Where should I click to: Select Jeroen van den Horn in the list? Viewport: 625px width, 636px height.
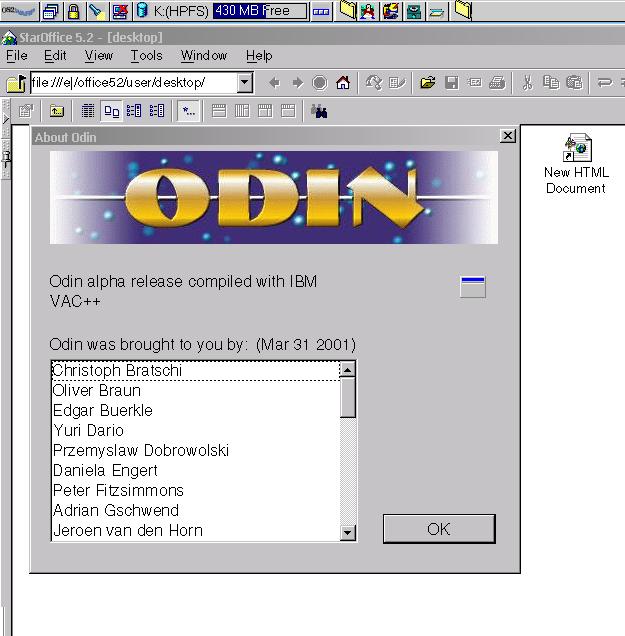(196, 531)
